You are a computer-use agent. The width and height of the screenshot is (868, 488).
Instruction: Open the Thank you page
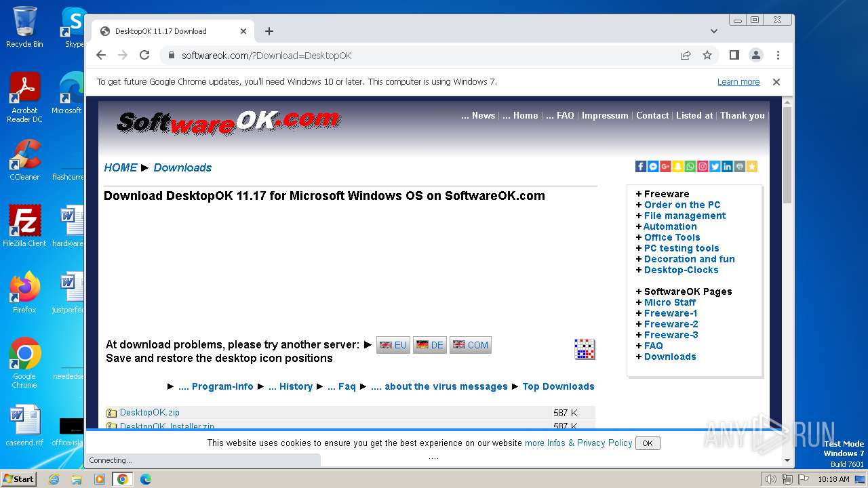pyautogui.click(x=743, y=115)
